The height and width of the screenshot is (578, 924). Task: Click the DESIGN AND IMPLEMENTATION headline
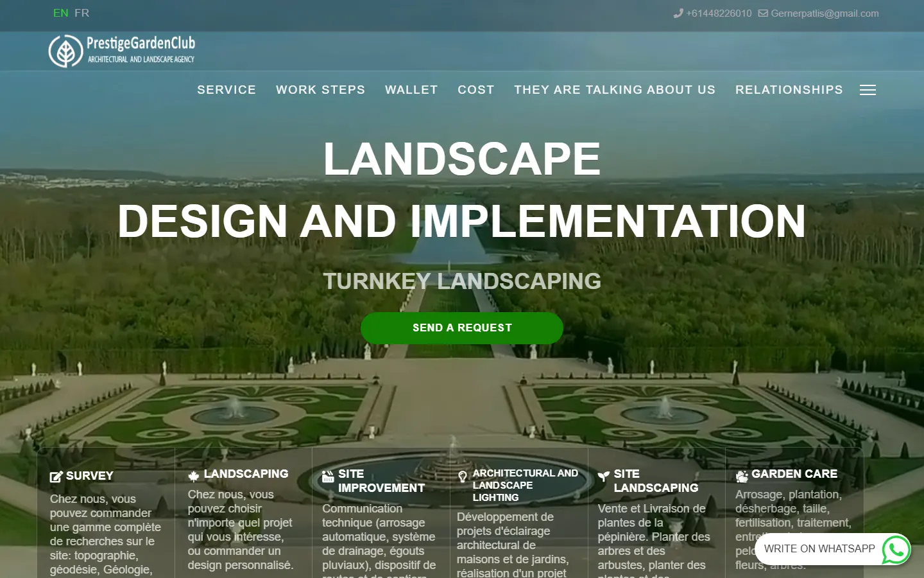point(462,221)
